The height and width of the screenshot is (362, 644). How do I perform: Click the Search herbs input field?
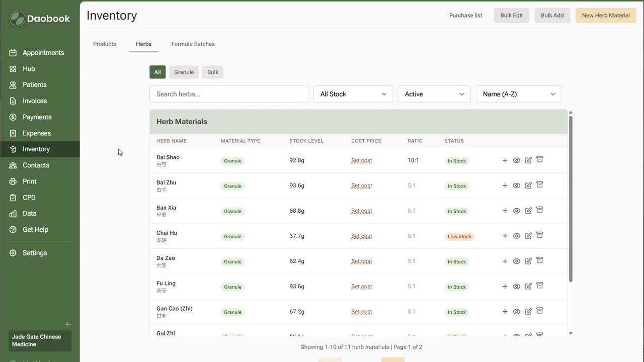[x=229, y=94]
